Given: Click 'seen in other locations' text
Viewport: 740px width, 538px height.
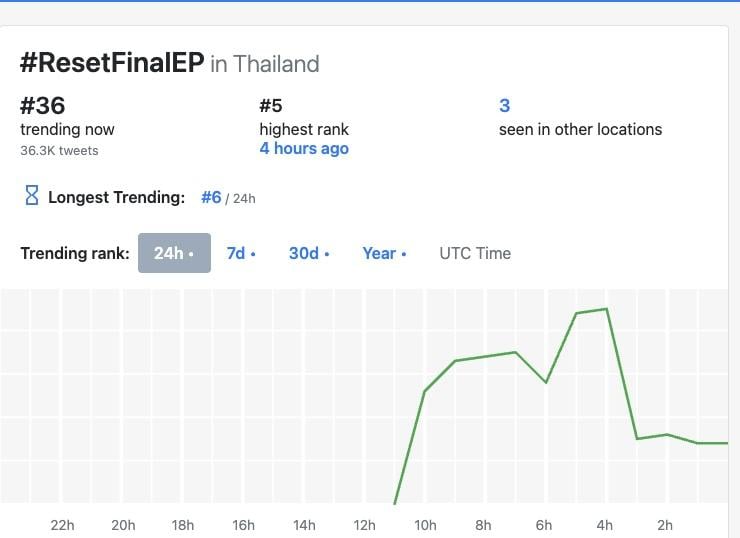Looking at the screenshot, I should click(580, 129).
